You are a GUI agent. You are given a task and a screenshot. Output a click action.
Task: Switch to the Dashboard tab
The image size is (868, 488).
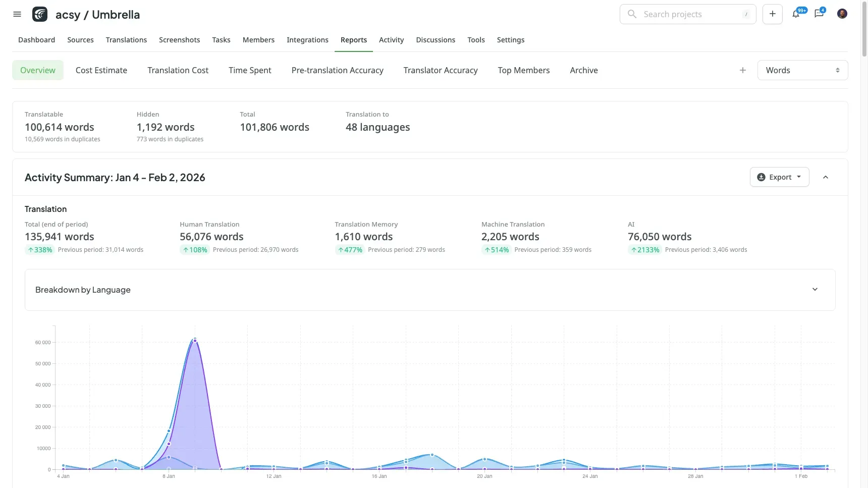[36, 40]
